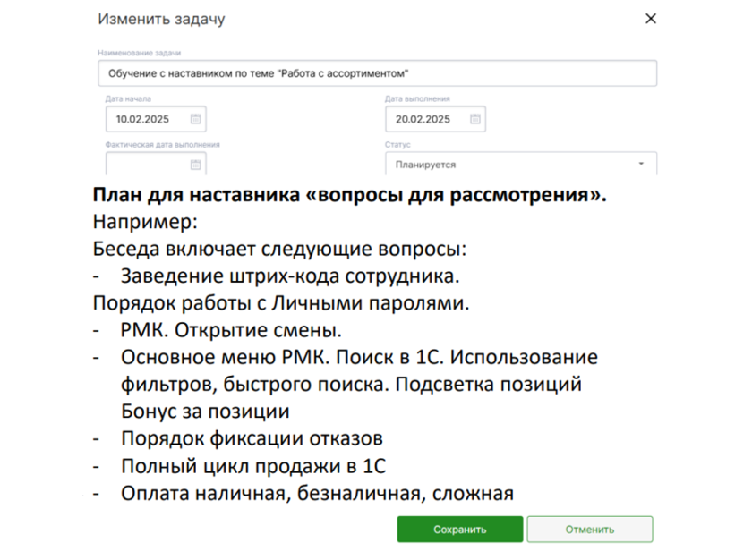Focus the Наименование задачи text field

tap(376, 73)
